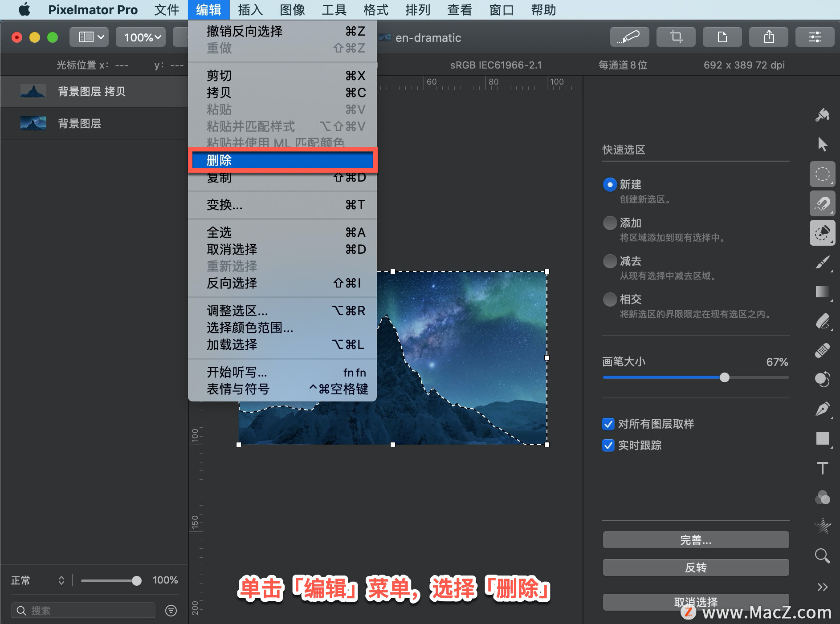Open the Share options in the toolbar
Image resolution: width=840 pixels, height=624 pixels.
pos(768,37)
